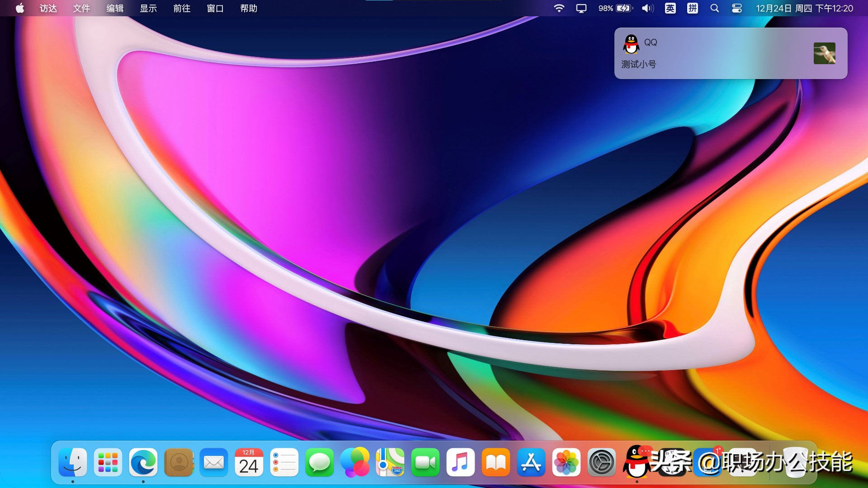The height and width of the screenshot is (488, 868).
Task: Expand the Wi-Fi status menu
Action: point(559,8)
